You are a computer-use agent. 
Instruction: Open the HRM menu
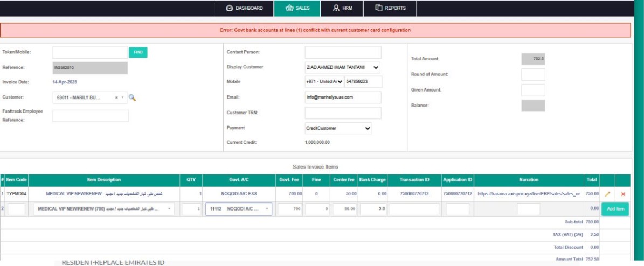[342, 8]
